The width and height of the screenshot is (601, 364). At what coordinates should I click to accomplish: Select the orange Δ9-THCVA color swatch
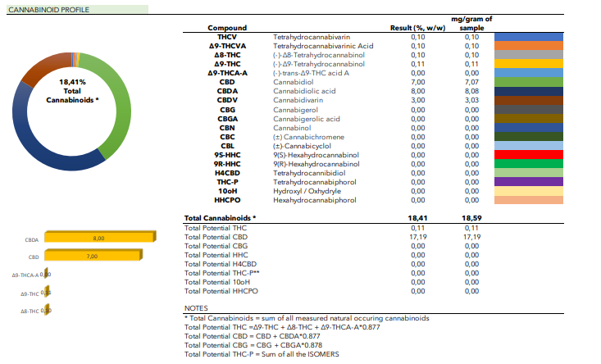[x=530, y=46]
